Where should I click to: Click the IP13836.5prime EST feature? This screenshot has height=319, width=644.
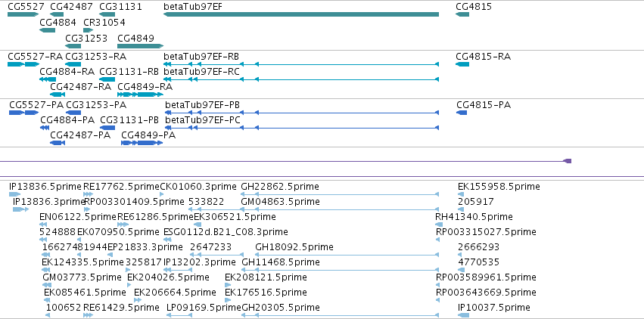[x=14, y=194]
